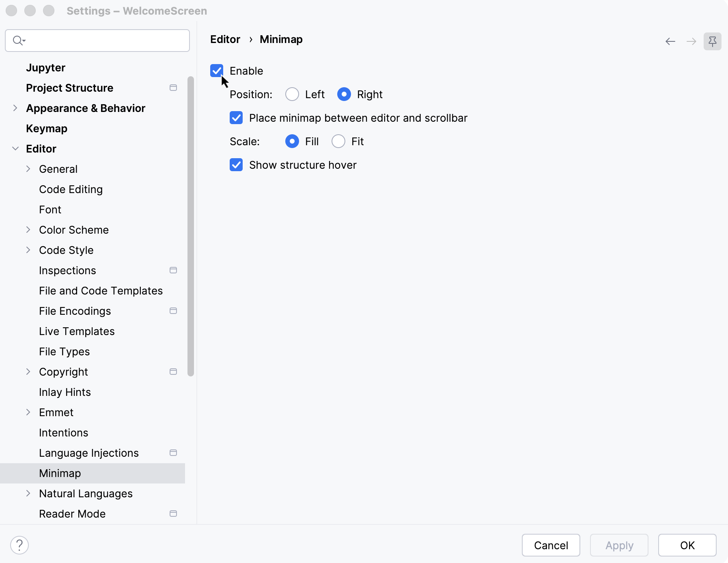
Task: Click the Apply button
Action: [619, 545]
